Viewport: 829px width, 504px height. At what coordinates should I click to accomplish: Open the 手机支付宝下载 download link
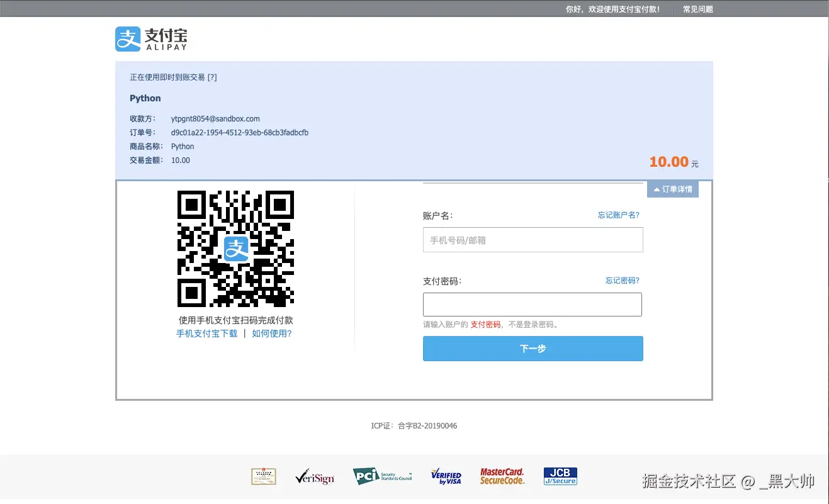[207, 333]
